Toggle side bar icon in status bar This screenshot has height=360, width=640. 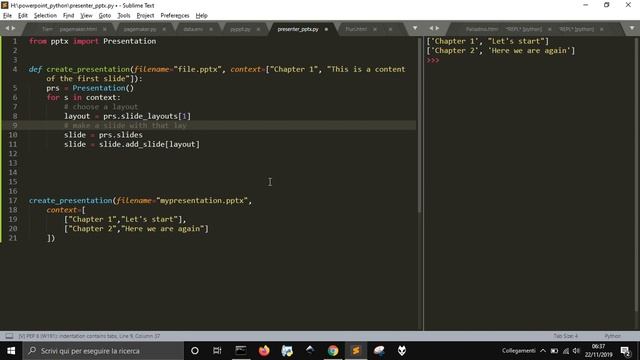pos(9,336)
